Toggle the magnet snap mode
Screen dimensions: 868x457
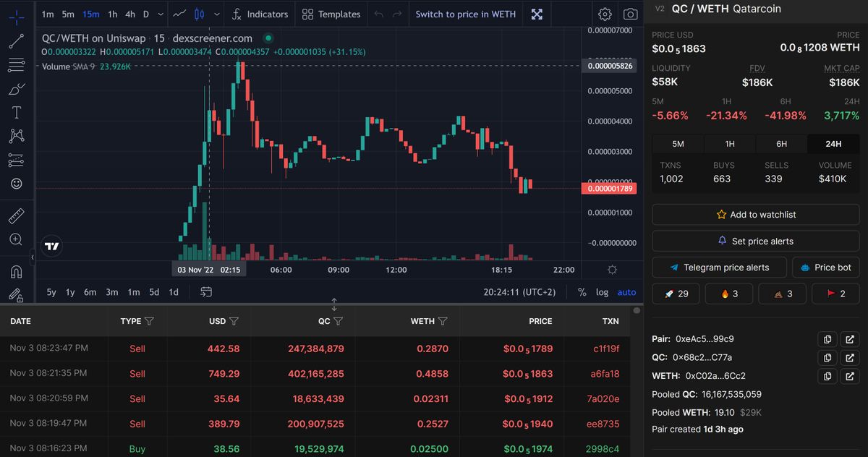tap(17, 272)
